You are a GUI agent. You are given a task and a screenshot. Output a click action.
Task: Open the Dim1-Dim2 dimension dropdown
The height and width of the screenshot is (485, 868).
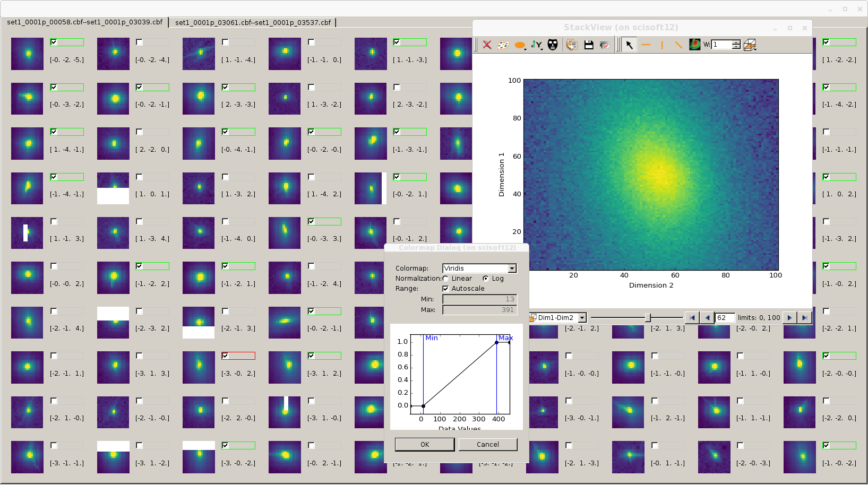(x=582, y=318)
